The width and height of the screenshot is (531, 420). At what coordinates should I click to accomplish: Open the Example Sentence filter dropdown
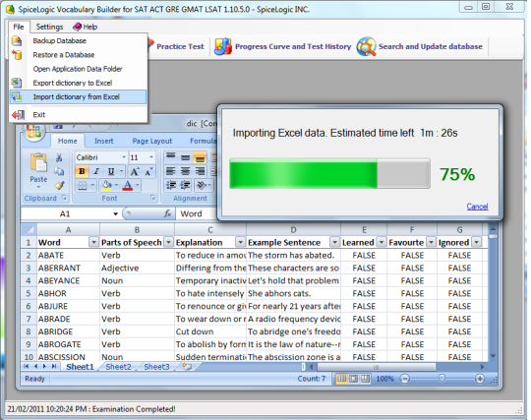(334, 242)
